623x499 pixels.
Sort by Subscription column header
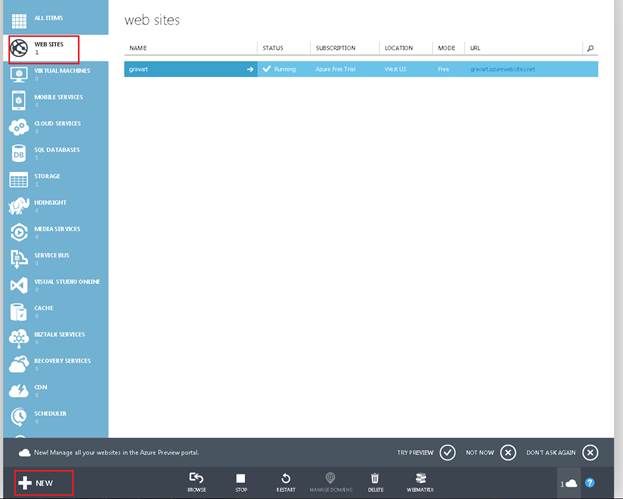[335, 48]
